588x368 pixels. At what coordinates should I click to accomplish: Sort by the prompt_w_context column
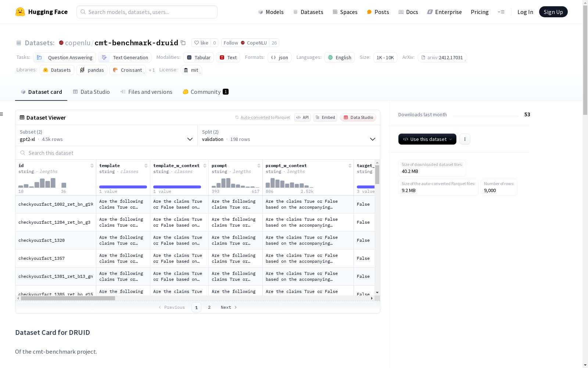pyautogui.click(x=350, y=166)
